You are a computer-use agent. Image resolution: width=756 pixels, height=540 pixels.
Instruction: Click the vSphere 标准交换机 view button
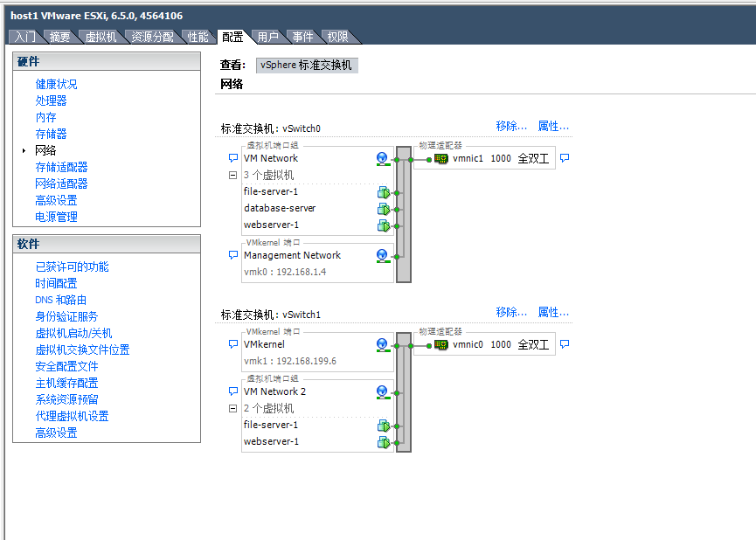coord(307,65)
